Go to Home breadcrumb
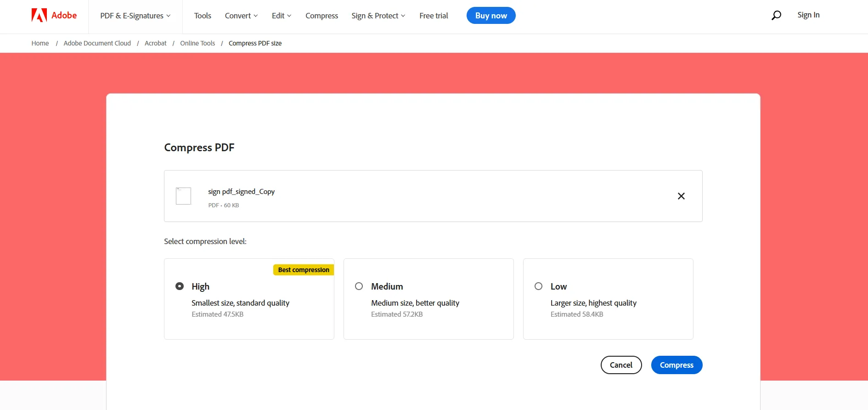 [x=40, y=43]
